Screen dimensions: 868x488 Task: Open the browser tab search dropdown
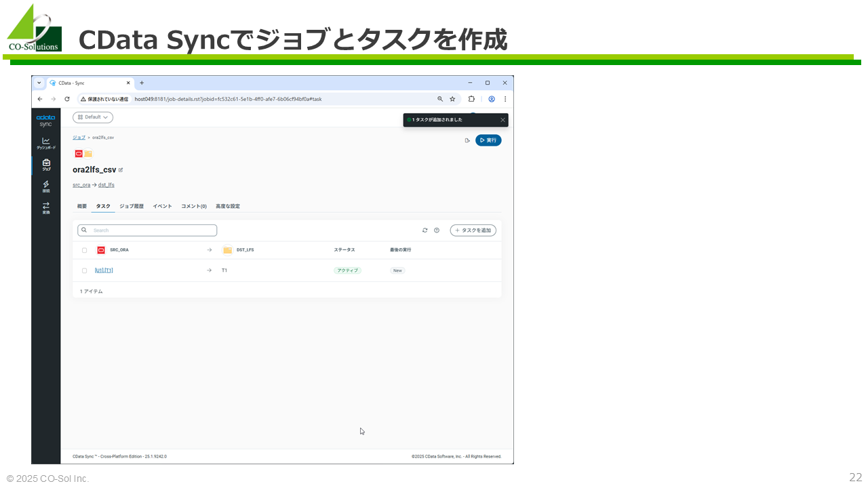coord(39,83)
